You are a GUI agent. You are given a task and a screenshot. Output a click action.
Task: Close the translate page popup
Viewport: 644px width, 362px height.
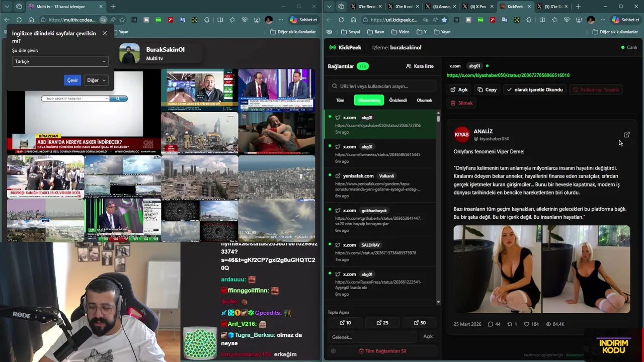(x=105, y=33)
